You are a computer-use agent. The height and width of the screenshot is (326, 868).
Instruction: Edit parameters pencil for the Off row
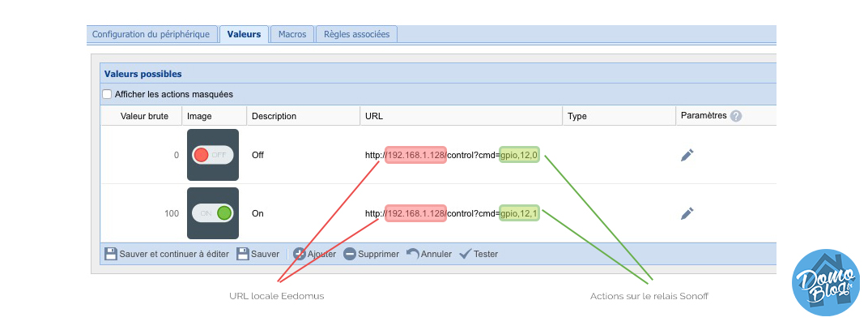pos(687,155)
